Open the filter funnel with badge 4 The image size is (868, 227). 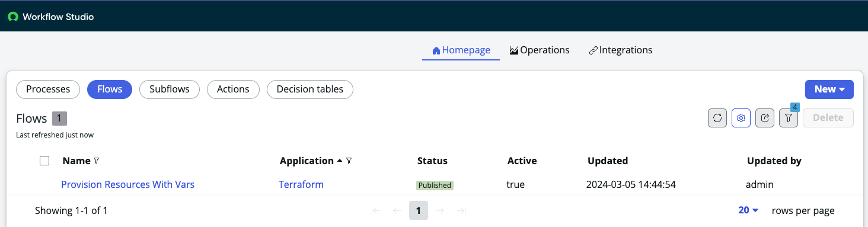pos(789,118)
